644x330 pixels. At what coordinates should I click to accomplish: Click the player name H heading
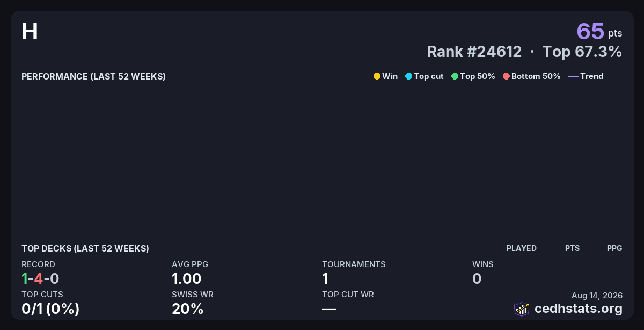click(30, 32)
